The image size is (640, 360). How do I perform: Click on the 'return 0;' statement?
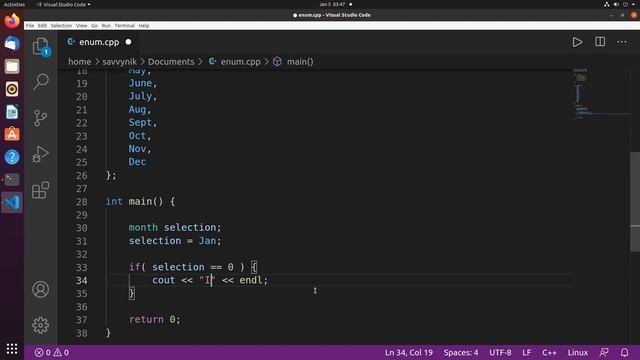click(154, 320)
